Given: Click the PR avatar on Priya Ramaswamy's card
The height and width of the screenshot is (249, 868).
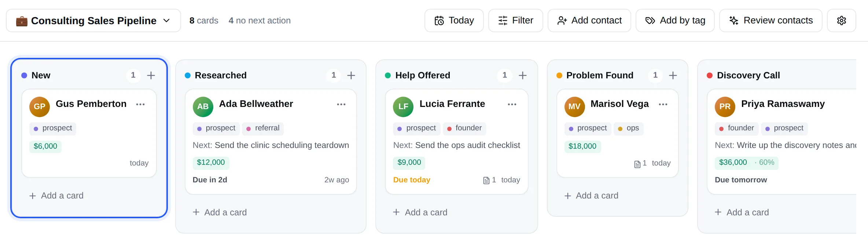Looking at the screenshot, I should click(725, 107).
